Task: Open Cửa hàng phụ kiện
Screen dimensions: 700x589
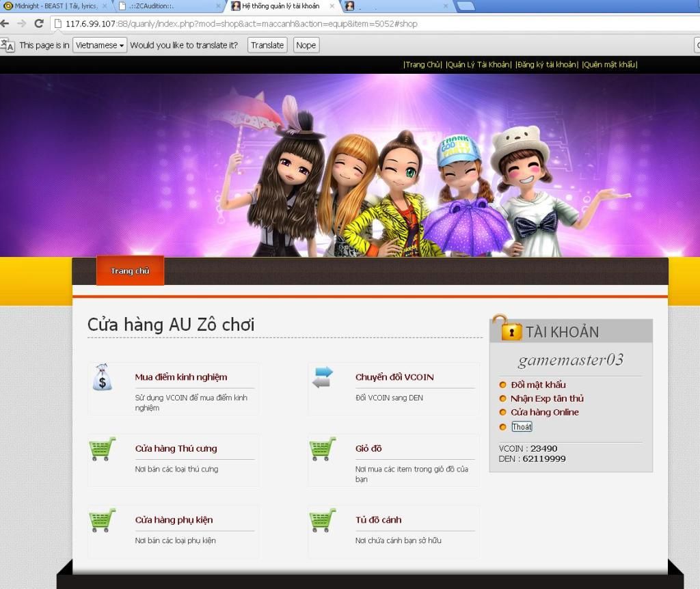Action: pos(174,520)
